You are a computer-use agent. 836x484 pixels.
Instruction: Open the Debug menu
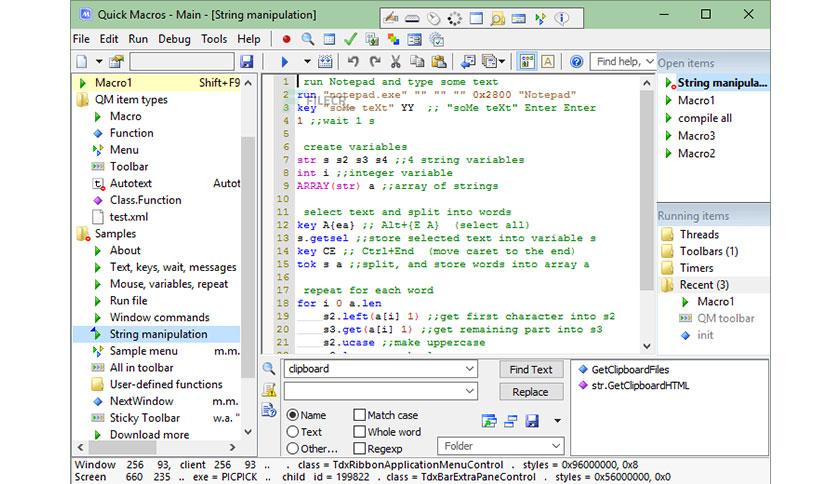(174, 39)
